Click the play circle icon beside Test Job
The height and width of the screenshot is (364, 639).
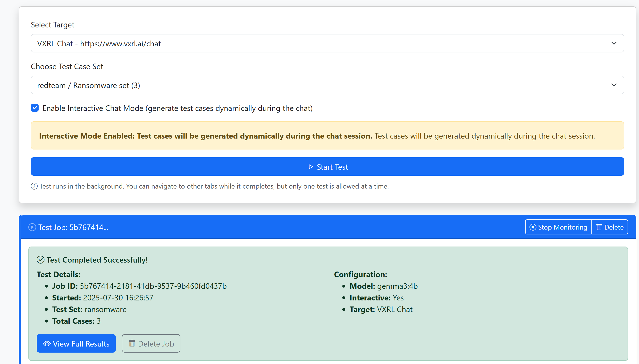click(32, 227)
